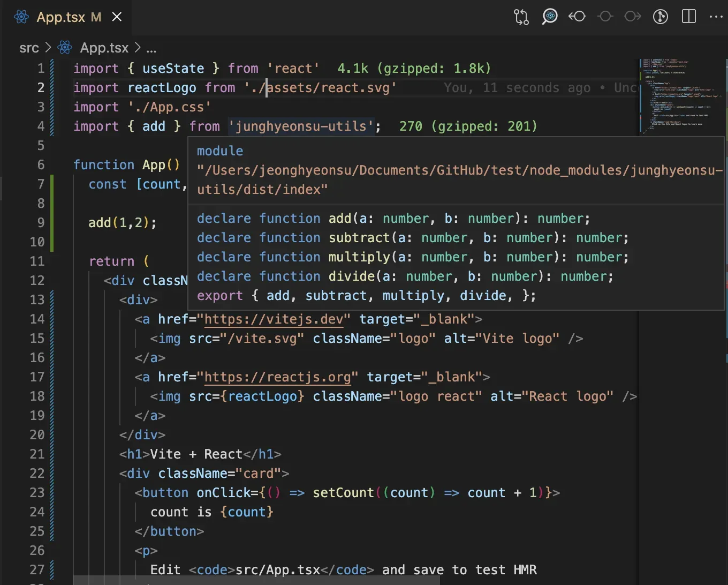The width and height of the screenshot is (728, 585).
Task: Click the src breadcrumb folder
Action: [29, 48]
